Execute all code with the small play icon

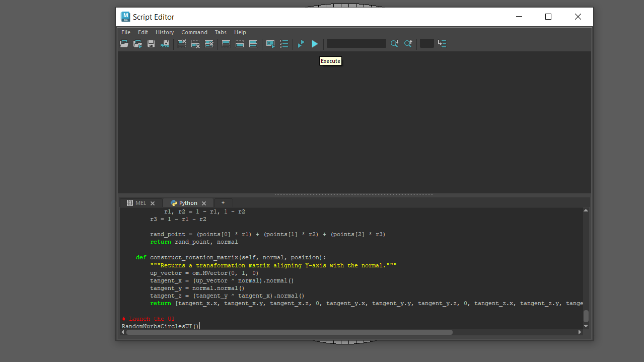pyautogui.click(x=301, y=43)
